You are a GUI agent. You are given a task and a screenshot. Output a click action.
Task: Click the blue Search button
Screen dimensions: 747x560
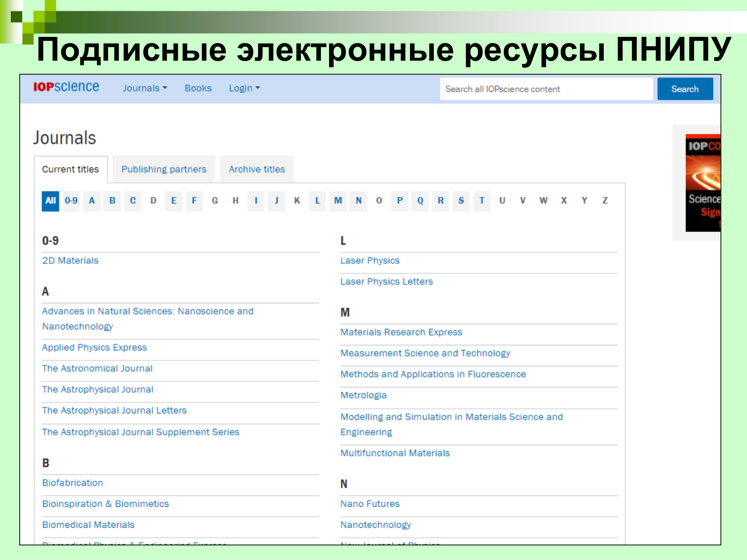[685, 89]
